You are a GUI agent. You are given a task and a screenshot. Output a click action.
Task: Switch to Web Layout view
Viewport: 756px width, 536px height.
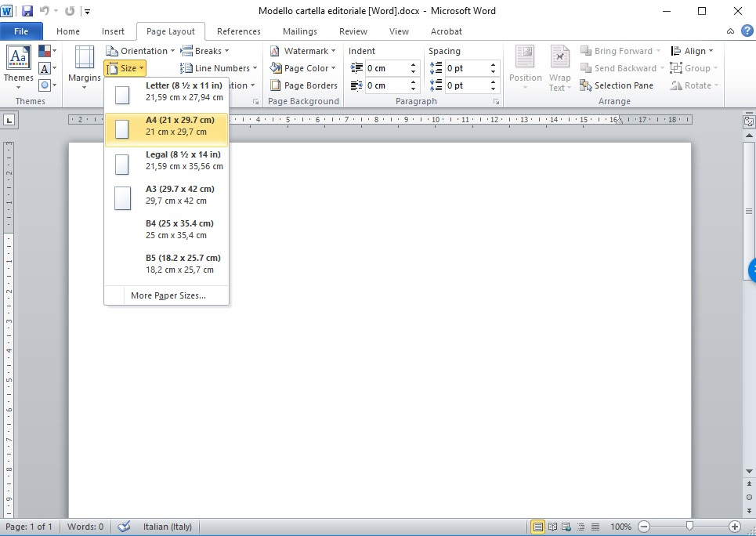coord(566,527)
